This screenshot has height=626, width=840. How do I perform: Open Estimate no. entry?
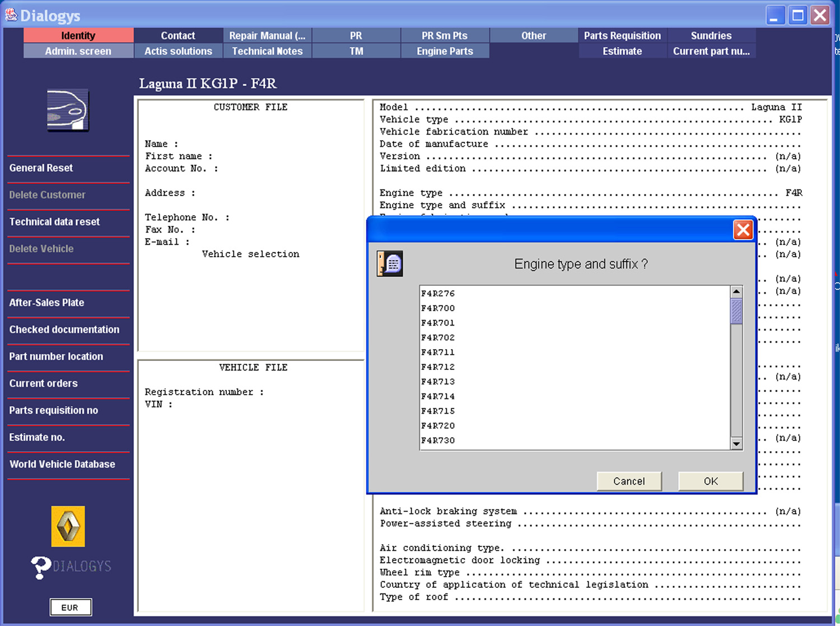click(68, 437)
